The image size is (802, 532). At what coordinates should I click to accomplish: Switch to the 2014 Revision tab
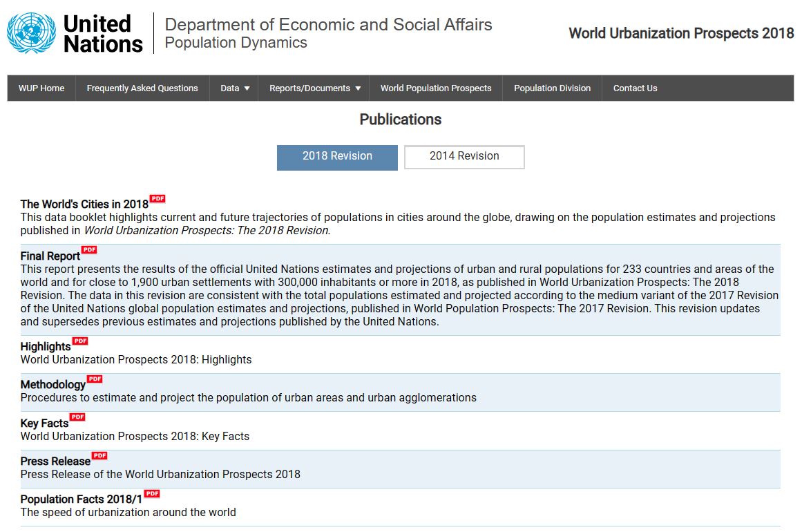coord(464,157)
